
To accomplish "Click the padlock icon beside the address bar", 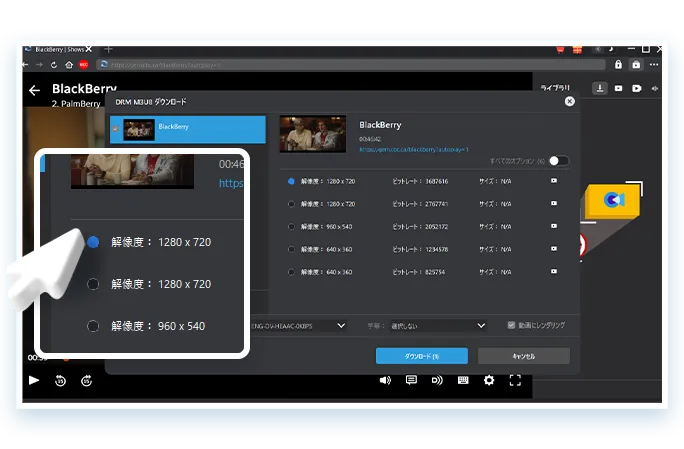I will (618, 65).
